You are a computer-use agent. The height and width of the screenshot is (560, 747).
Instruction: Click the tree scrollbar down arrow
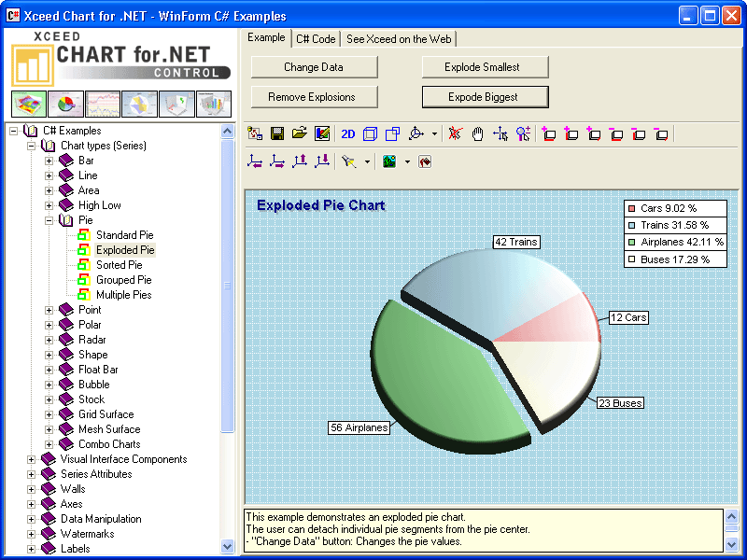(228, 546)
